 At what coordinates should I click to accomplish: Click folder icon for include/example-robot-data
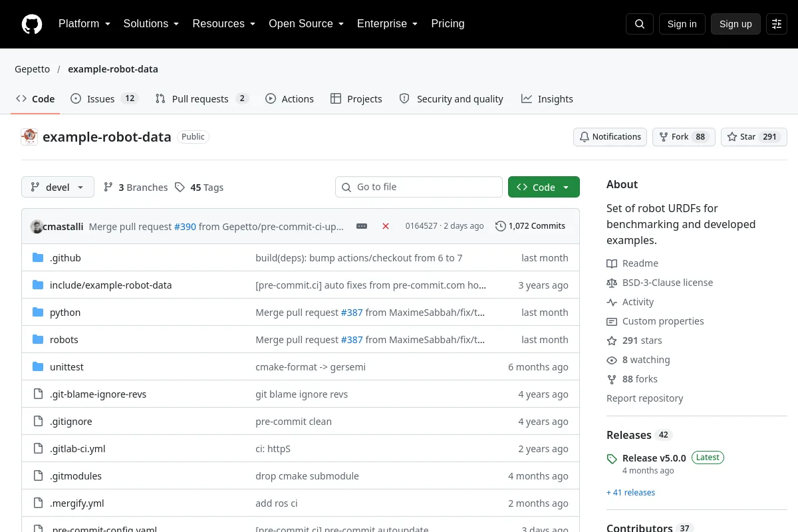38,285
